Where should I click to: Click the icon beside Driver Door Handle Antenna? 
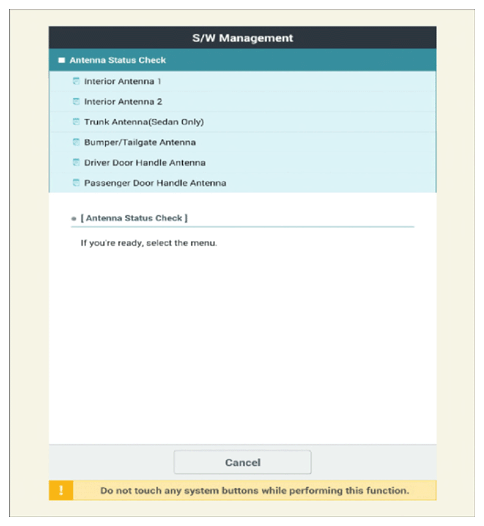[x=76, y=163]
